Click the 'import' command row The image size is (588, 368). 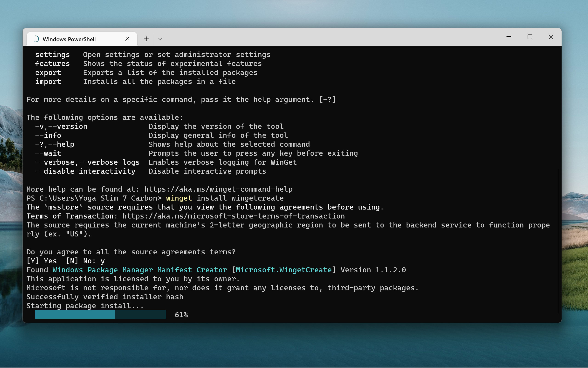135,81
